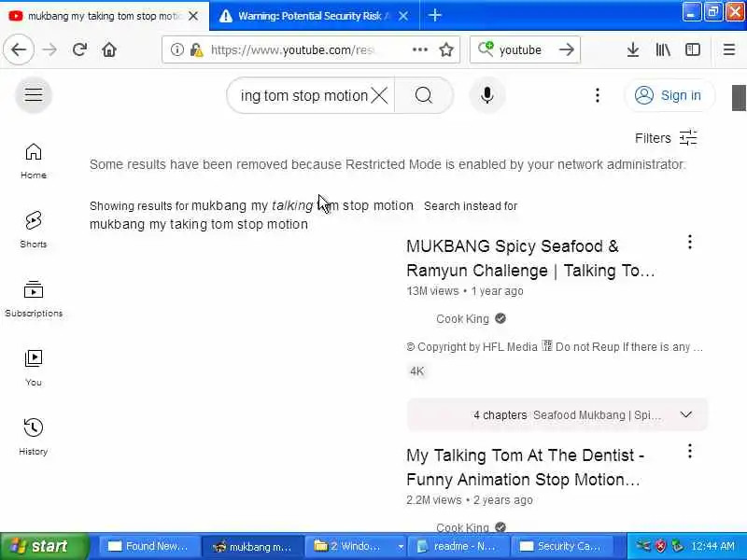
Task: Click the browser youtube search field
Action: click(x=526, y=49)
